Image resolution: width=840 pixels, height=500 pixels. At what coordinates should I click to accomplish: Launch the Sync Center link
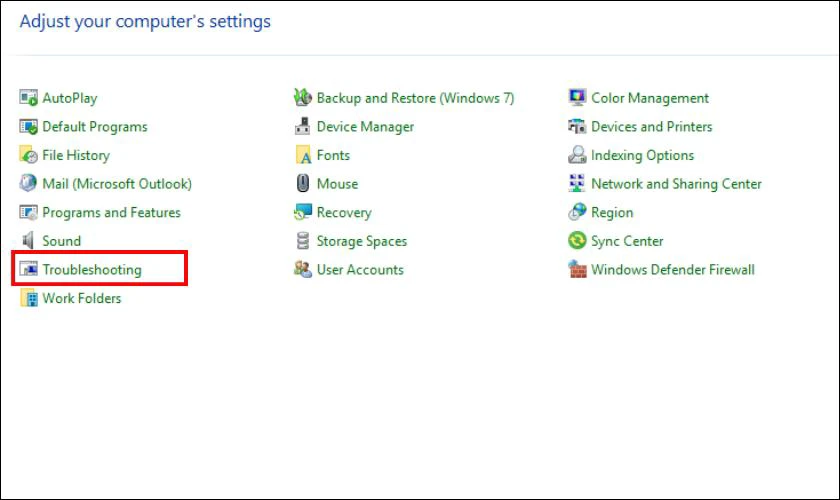click(x=627, y=241)
